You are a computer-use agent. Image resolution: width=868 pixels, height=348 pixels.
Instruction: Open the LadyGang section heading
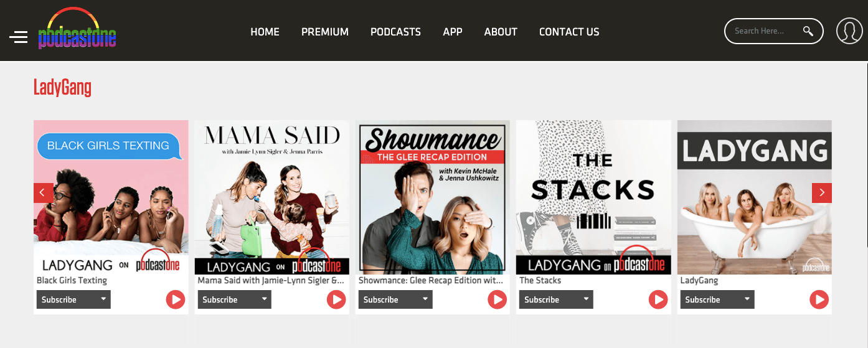click(x=62, y=87)
